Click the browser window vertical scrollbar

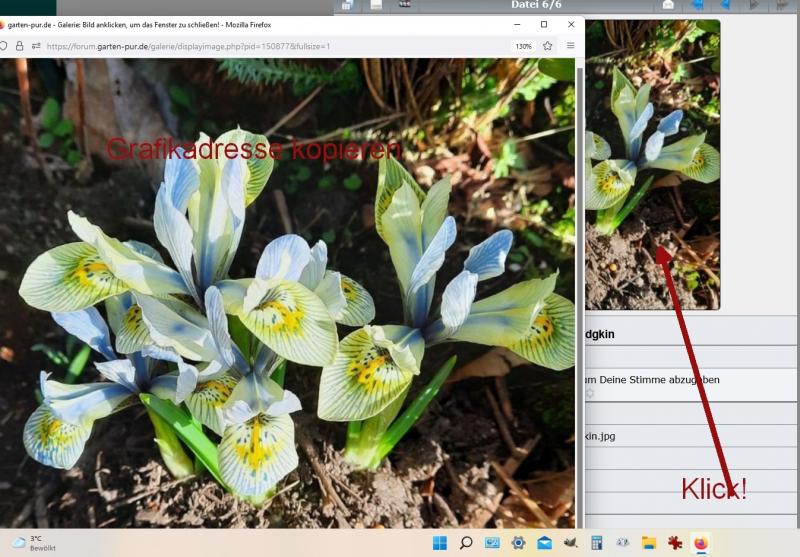click(x=580, y=300)
